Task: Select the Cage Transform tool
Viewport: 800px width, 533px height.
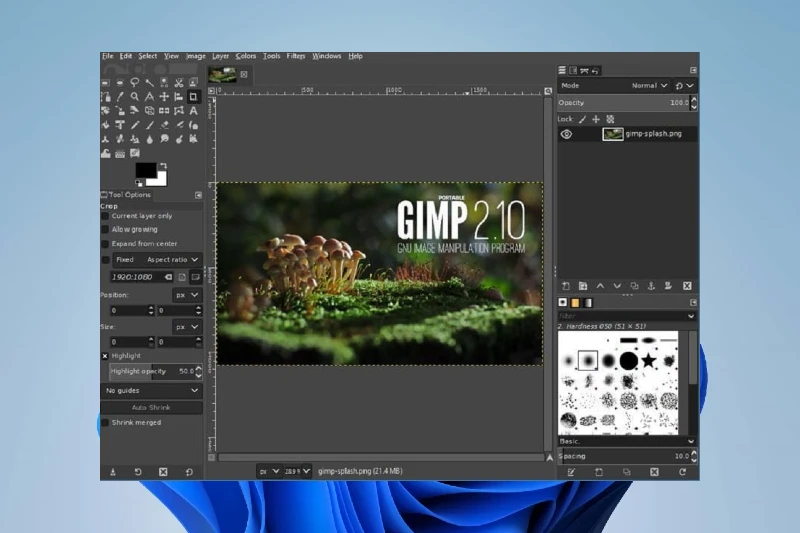Action: (179, 111)
